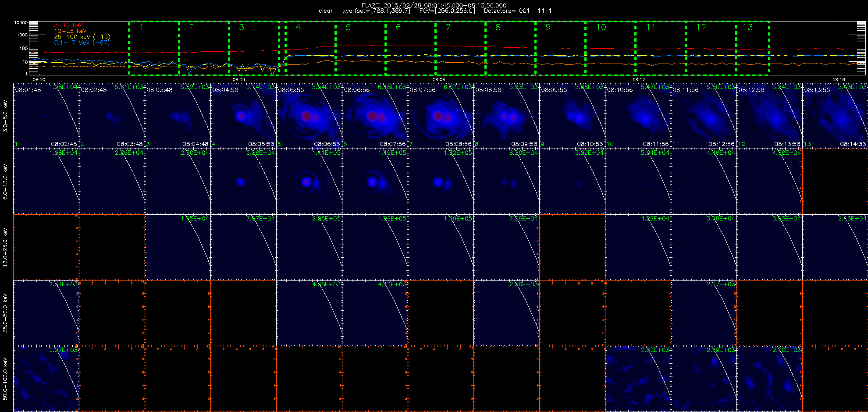Click the '08:14:36' end time in last image
Viewport: 868px width, 412px height.
pyautogui.click(x=853, y=144)
